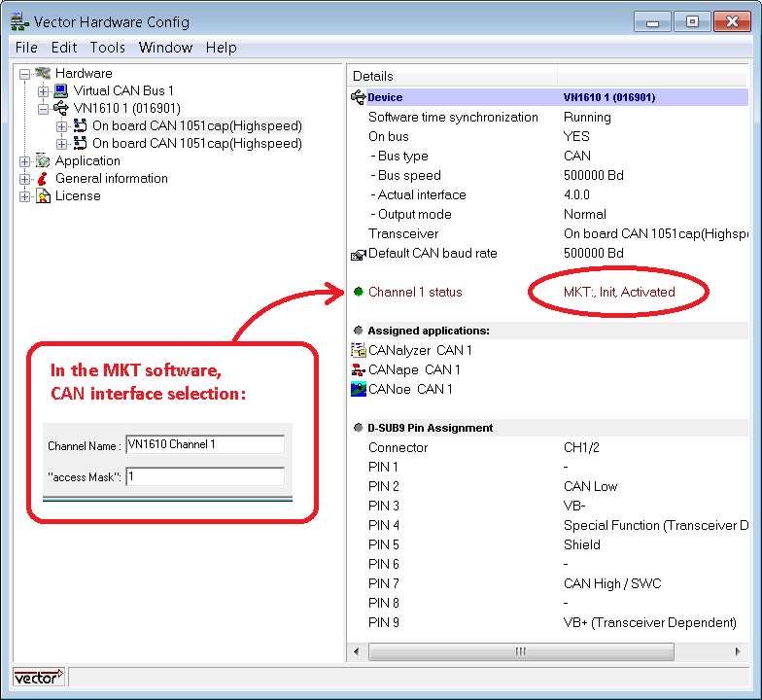The height and width of the screenshot is (700, 762).
Task: Select the CANape CAN 1 entry
Action: coord(414,369)
